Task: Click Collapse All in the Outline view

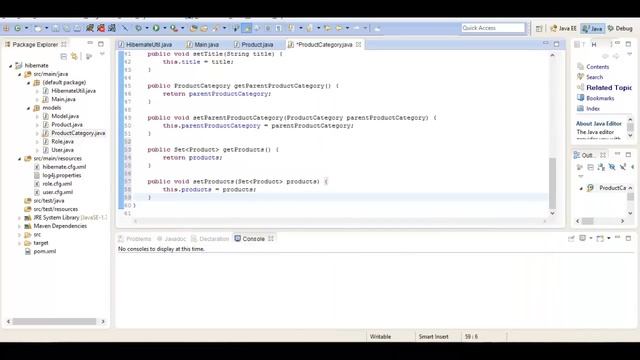Action: pyautogui.click(x=591, y=167)
